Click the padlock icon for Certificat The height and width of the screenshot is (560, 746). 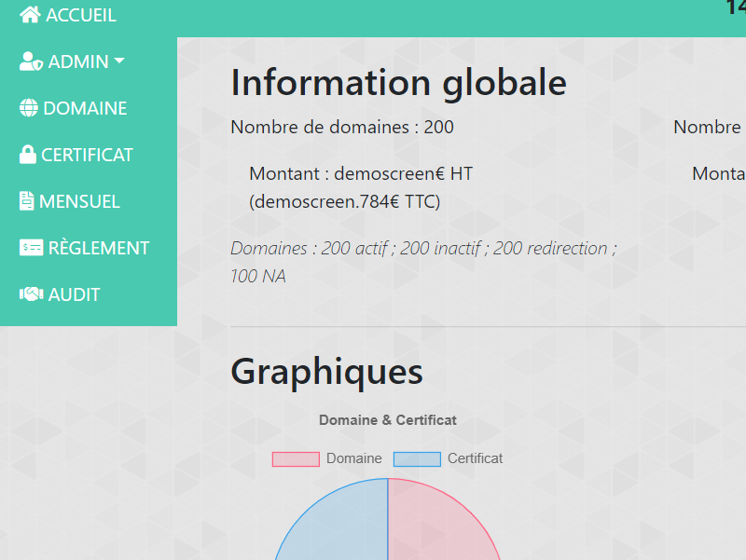28,155
